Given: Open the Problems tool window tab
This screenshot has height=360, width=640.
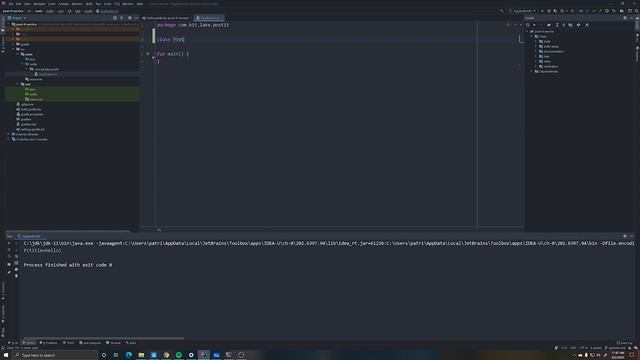Looking at the screenshot, I should (x=49, y=343).
